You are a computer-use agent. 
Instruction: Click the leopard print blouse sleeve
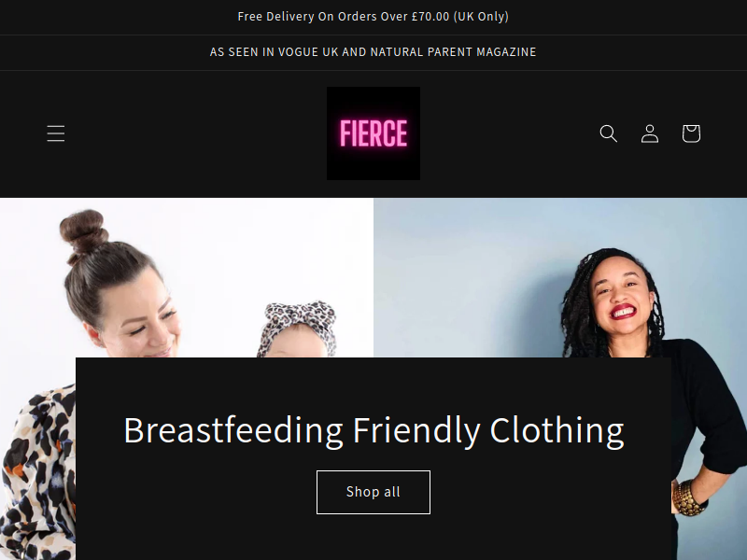pyautogui.click(x=38, y=471)
